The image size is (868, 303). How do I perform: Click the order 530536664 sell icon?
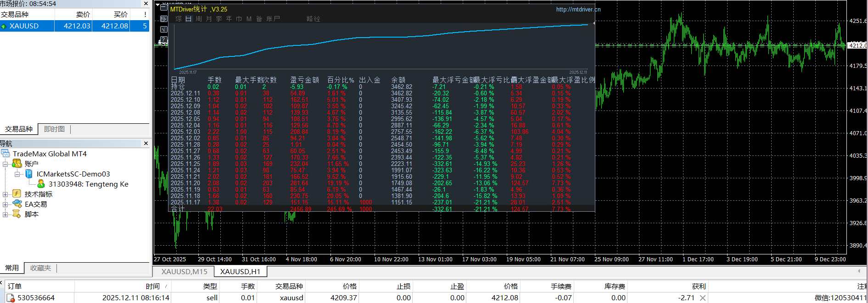click(11, 298)
